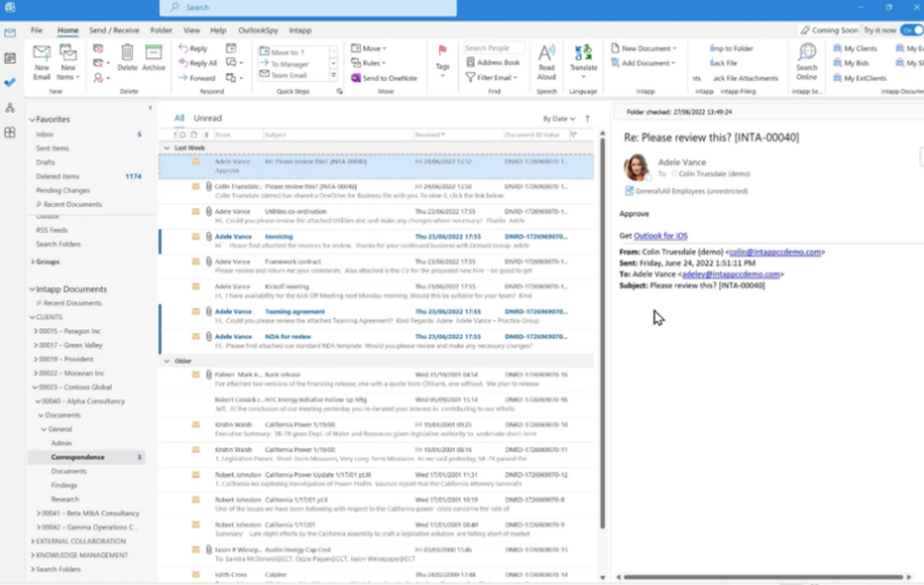
Task: Open the More Apps grid icon
Action: (x=10, y=132)
